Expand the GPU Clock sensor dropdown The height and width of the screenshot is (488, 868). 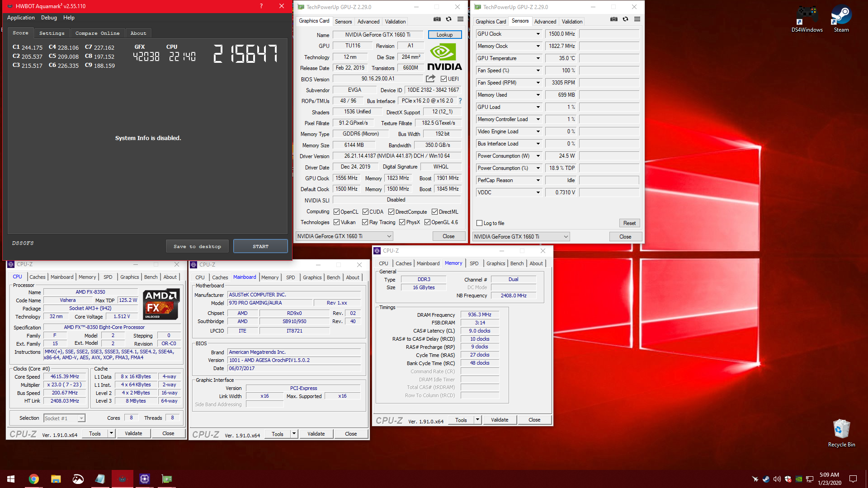point(538,34)
